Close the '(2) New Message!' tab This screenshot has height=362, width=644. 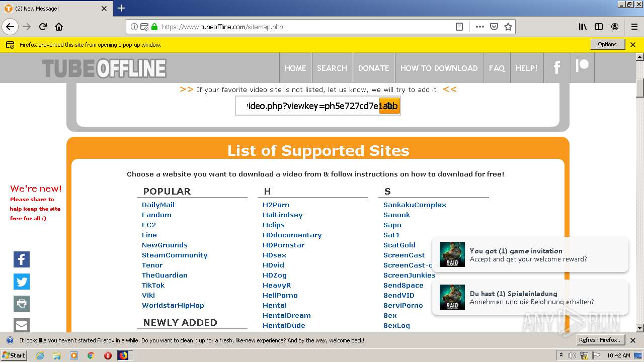click(104, 9)
